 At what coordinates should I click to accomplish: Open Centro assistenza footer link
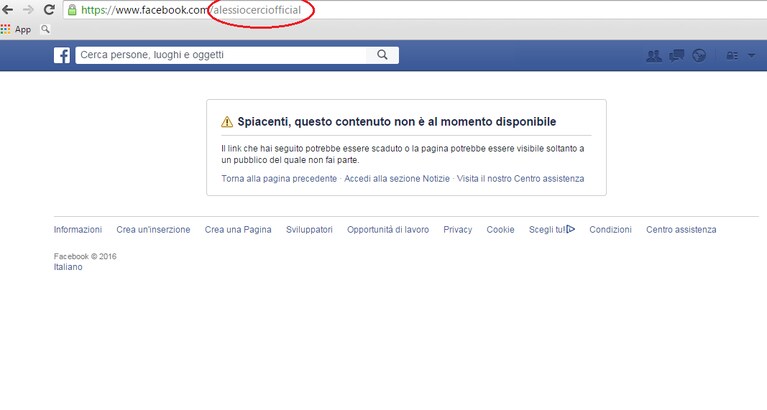(681, 229)
